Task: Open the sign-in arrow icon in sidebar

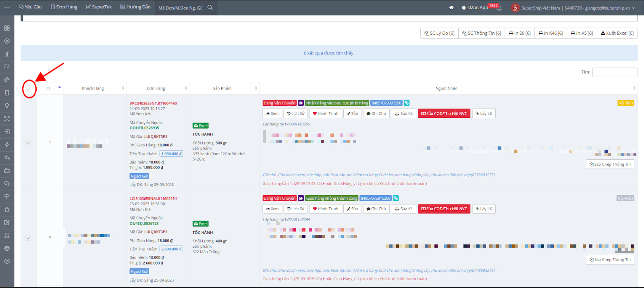Action: click(7, 131)
